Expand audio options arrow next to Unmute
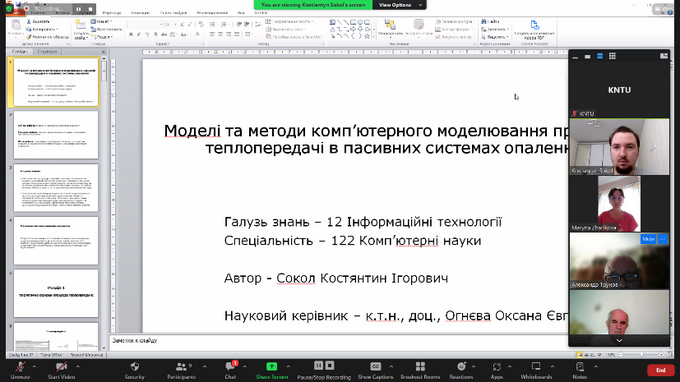 [x=34, y=367]
